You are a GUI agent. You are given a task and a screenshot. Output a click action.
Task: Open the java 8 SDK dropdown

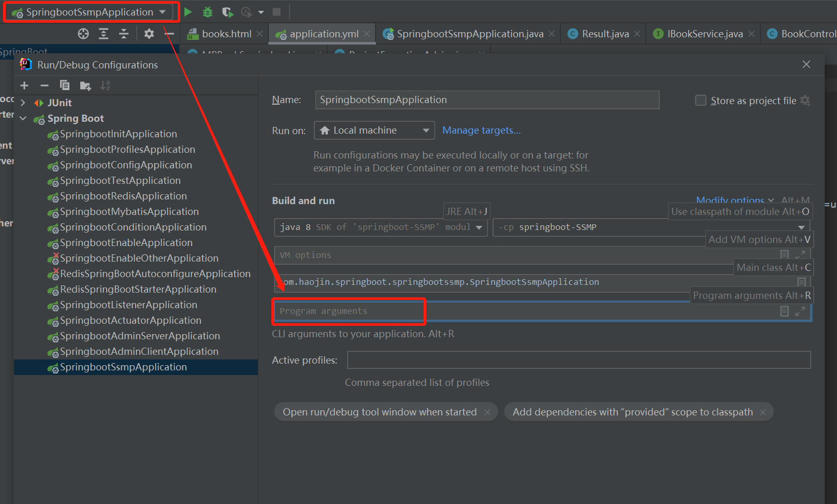click(381, 227)
